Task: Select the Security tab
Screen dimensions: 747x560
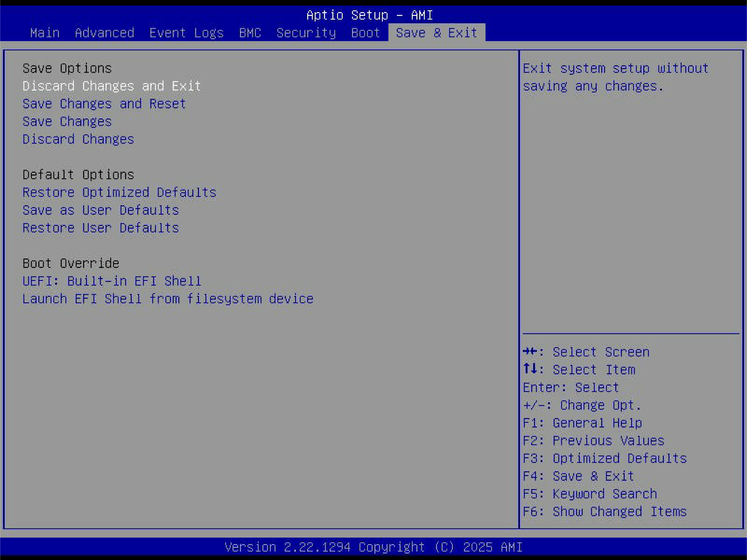Action: (306, 33)
